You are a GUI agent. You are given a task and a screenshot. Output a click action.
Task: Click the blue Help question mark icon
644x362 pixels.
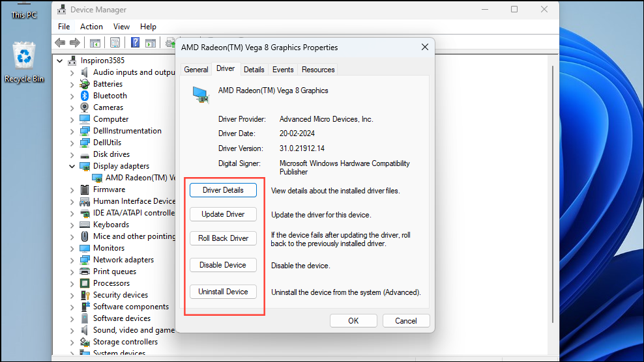click(x=135, y=42)
